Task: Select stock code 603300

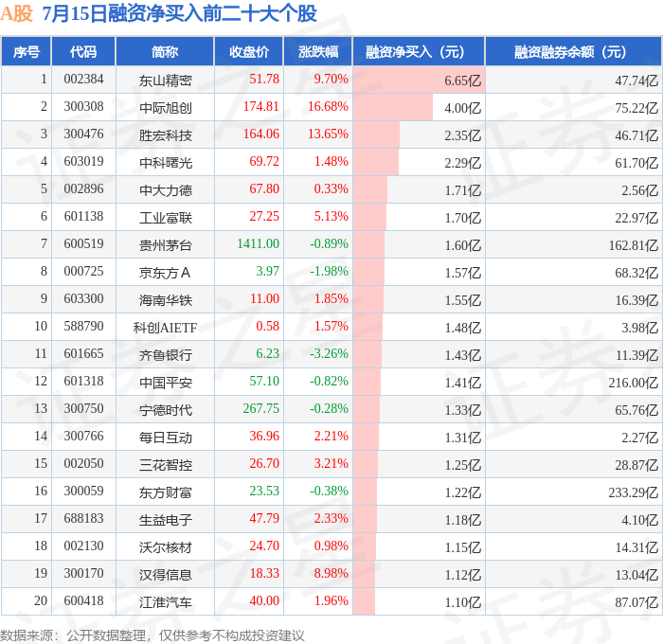Action: (83, 299)
